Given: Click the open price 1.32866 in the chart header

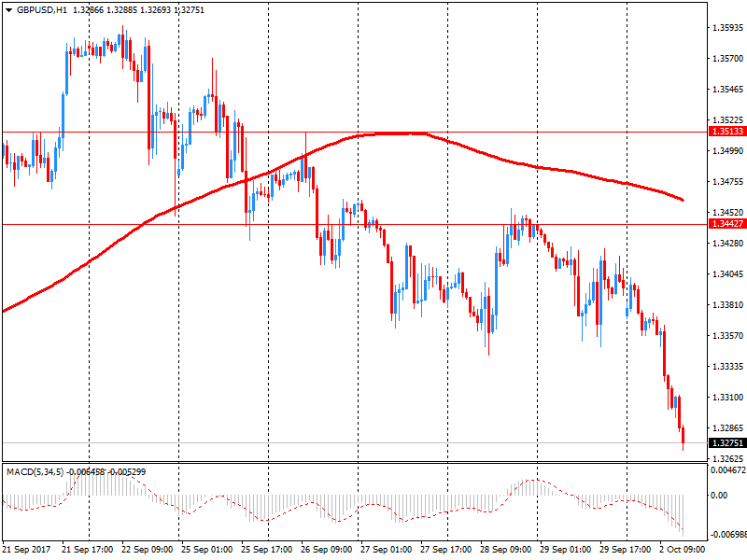Looking at the screenshot, I should tap(89, 10).
